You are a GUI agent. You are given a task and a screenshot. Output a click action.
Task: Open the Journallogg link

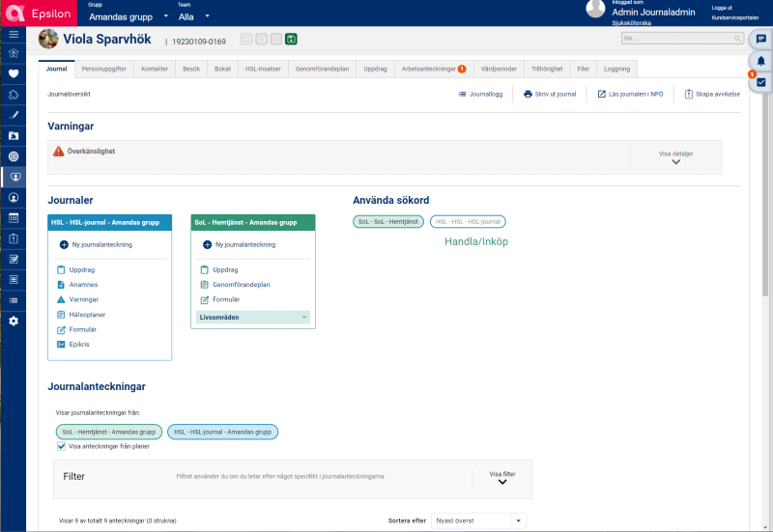(480, 94)
